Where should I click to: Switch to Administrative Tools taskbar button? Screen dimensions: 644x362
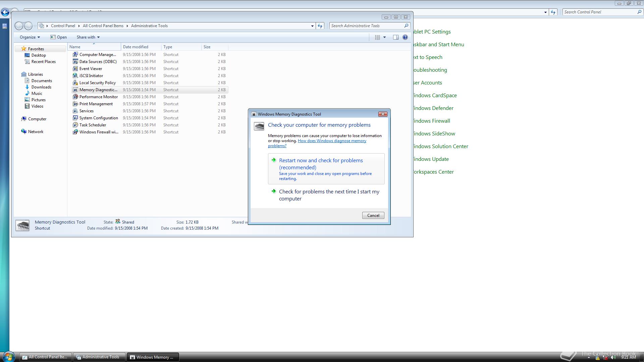tap(99, 357)
